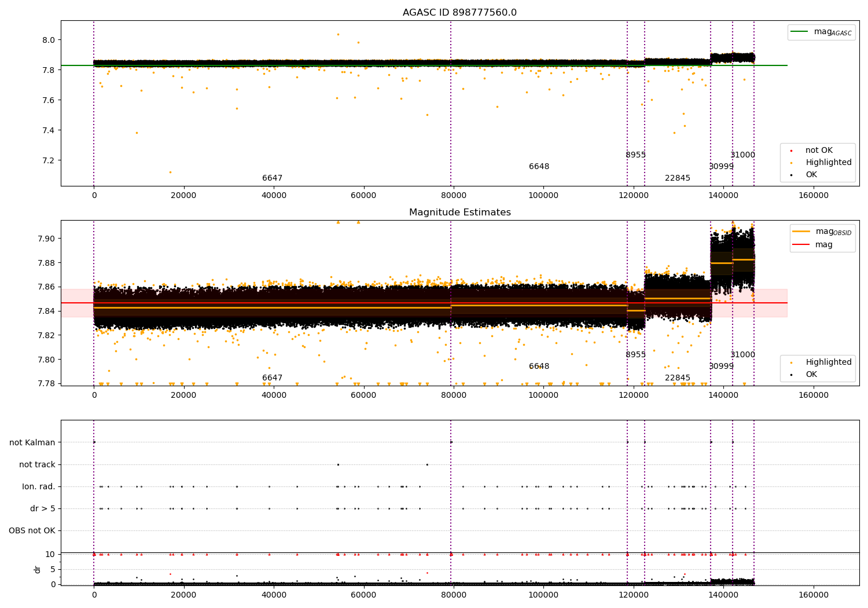Click x-axis tick 20000 under the middle plot

pyautogui.click(x=184, y=395)
